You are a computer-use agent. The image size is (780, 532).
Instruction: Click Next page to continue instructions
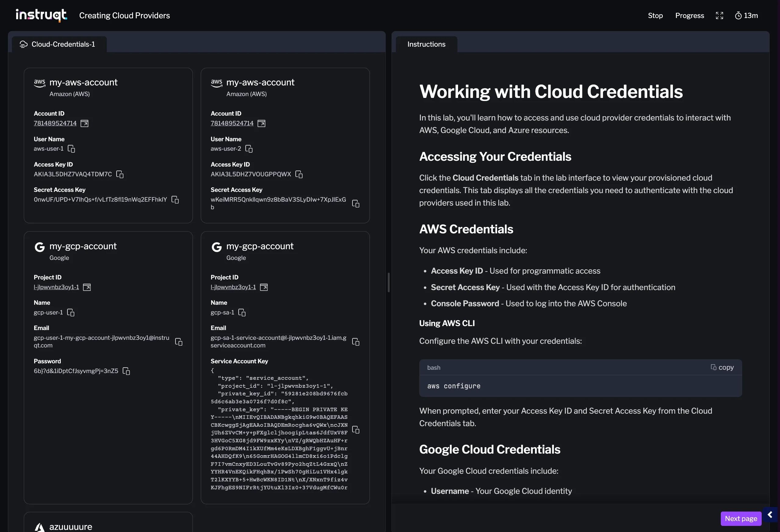741,518
